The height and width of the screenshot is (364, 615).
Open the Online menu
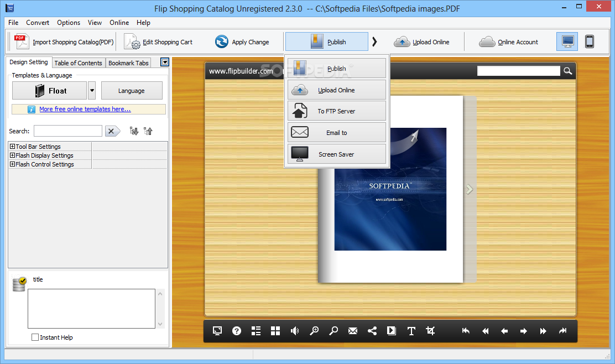pyautogui.click(x=119, y=23)
